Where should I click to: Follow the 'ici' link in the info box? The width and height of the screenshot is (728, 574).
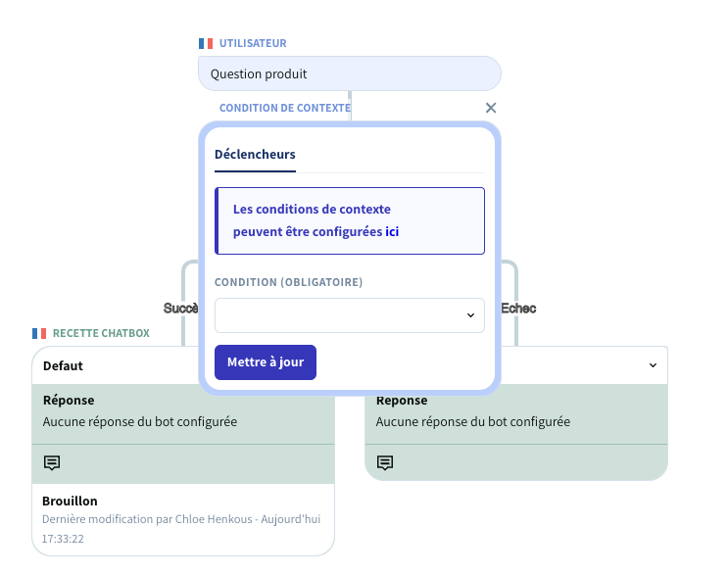(392, 232)
